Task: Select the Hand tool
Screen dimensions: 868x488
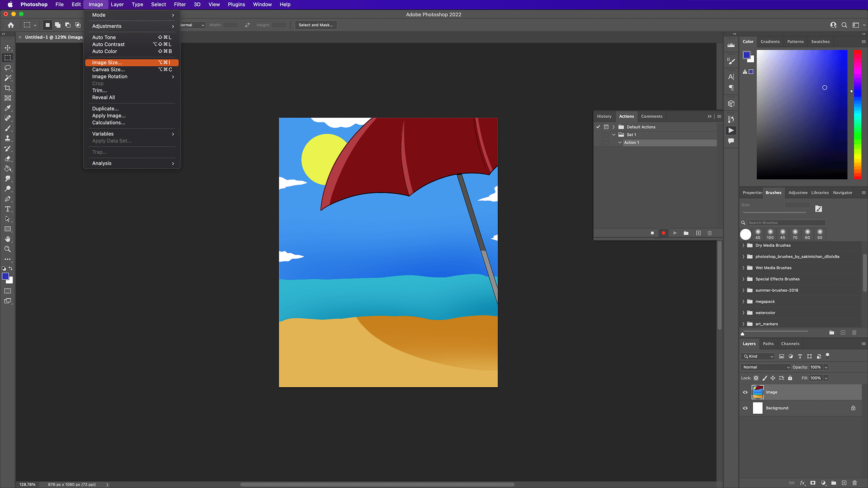Action: coord(8,239)
